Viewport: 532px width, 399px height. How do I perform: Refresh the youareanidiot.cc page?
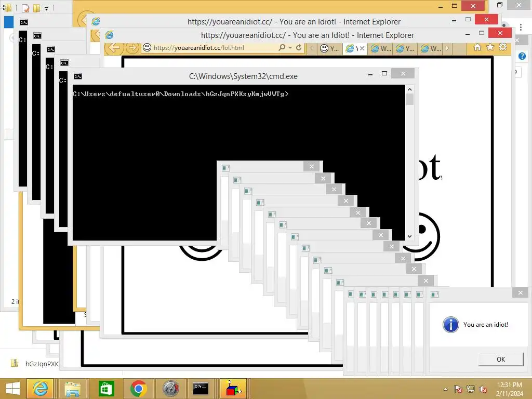299,47
